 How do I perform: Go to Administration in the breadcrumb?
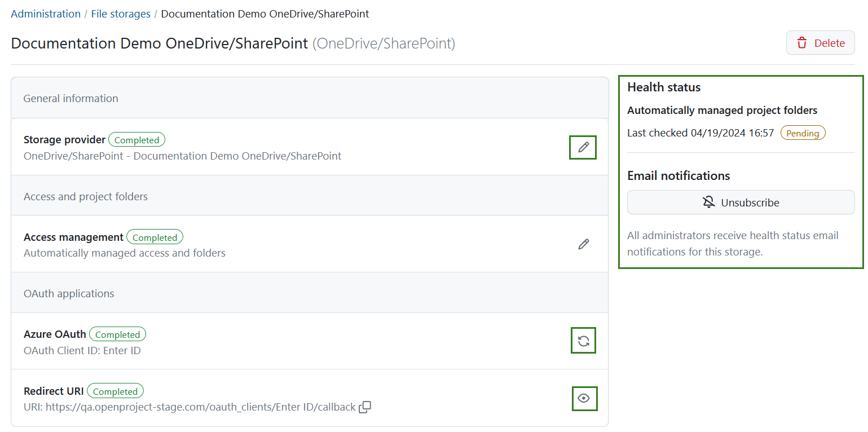click(x=46, y=14)
